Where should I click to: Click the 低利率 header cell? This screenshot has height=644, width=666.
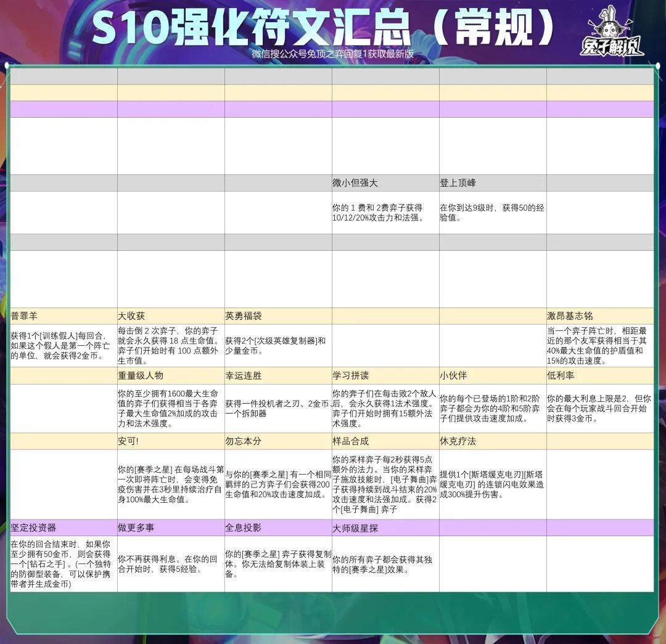(600, 376)
